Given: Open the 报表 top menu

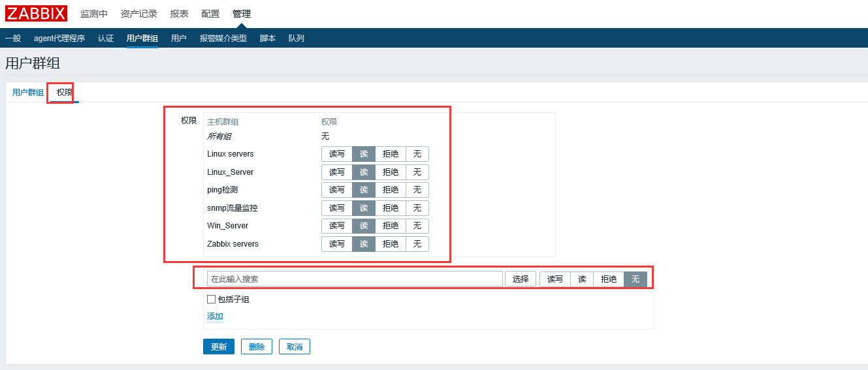Looking at the screenshot, I should coord(180,14).
